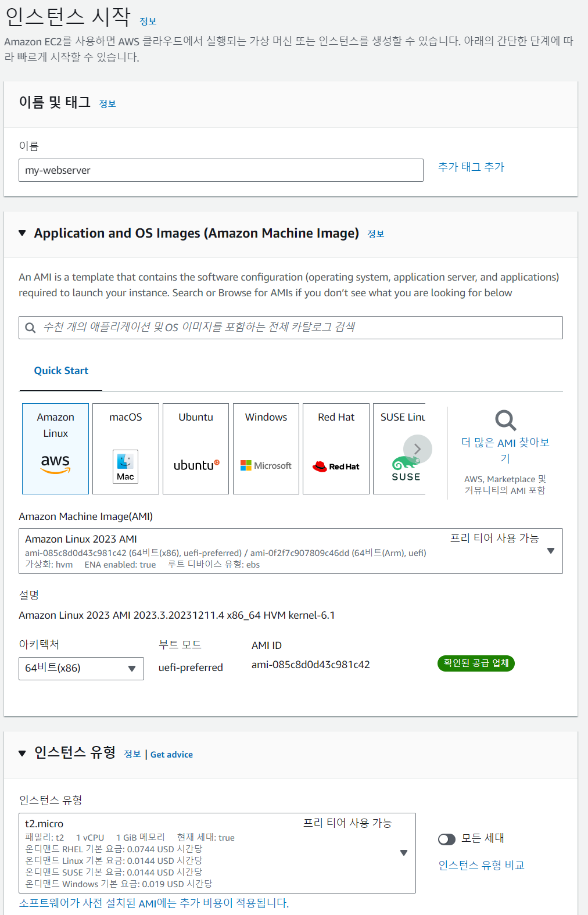
Task: Open 정보 link beside 인스턴스 유형 heading
Action: [x=132, y=754]
